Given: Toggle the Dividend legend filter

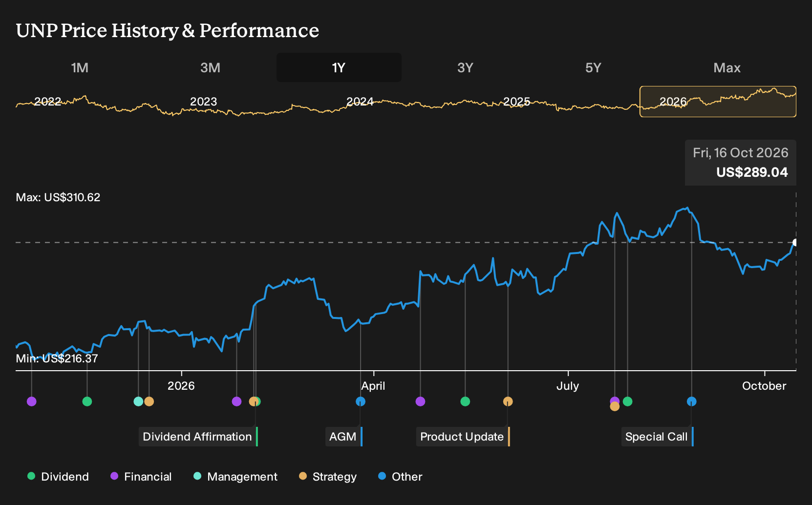Looking at the screenshot, I should (58, 477).
